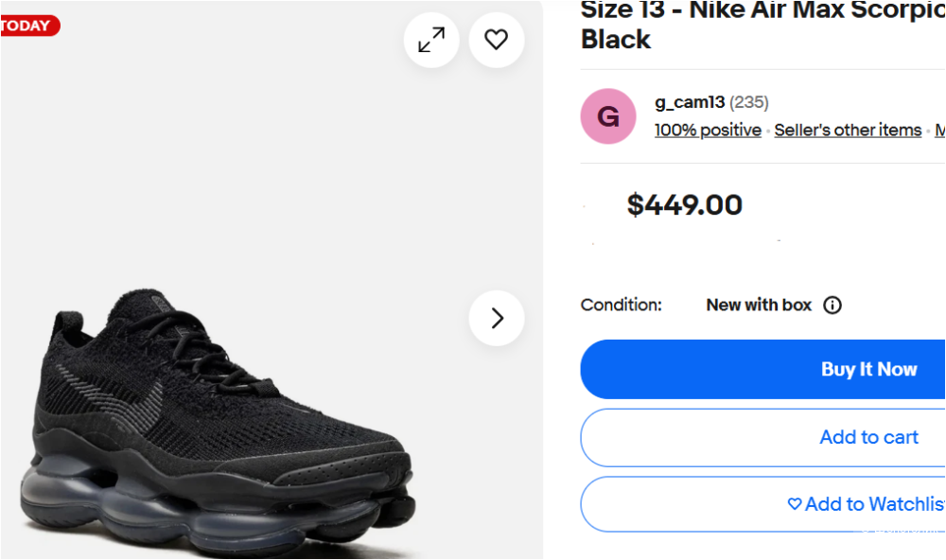Open the 100% positive feedback page
The image size is (946, 560).
click(708, 130)
